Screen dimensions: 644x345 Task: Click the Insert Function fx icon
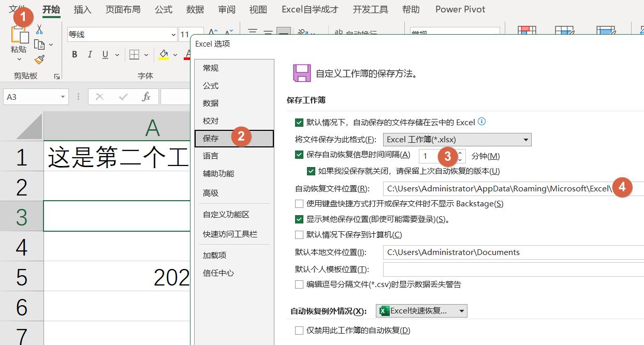pos(147,96)
